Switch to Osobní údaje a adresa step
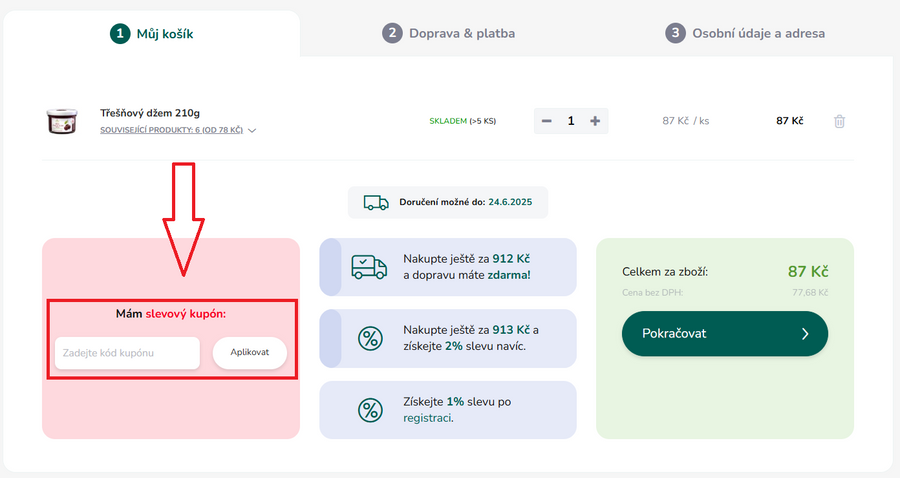The image size is (900, 478). click(x=745, y=33)
